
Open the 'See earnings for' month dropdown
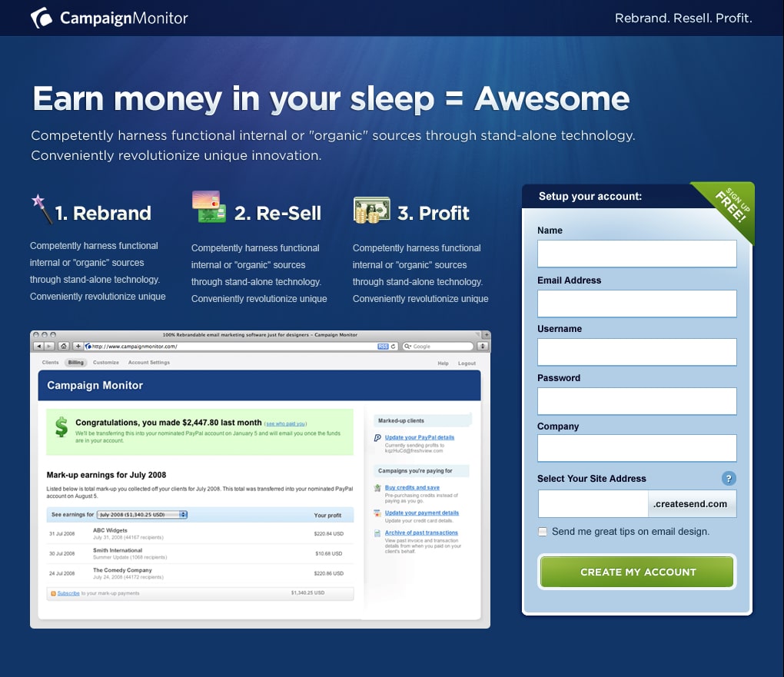tap(142, 514)
